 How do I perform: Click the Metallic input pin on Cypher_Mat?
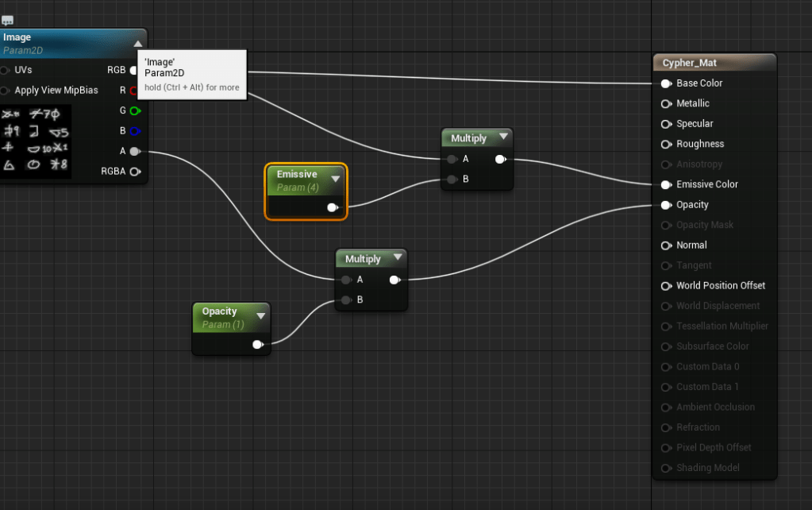click(666, 103)
